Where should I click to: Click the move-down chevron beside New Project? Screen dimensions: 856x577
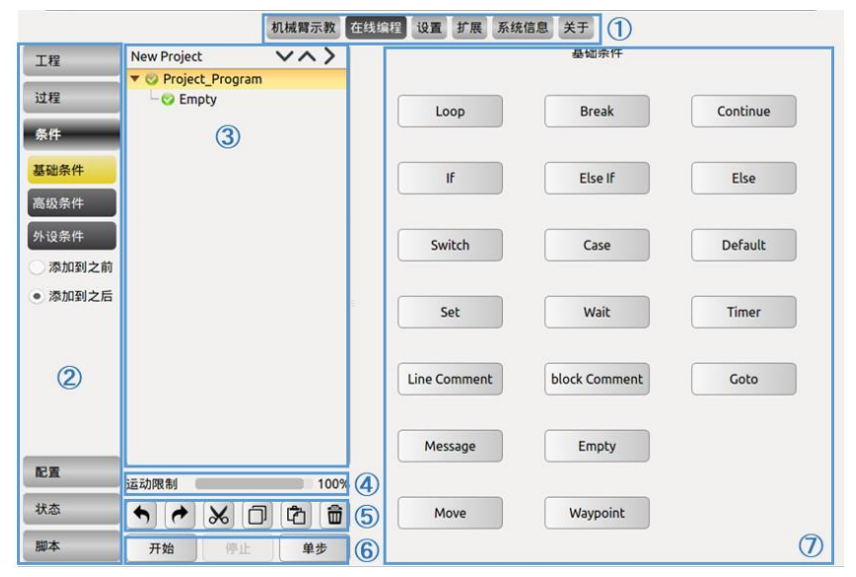283,57
